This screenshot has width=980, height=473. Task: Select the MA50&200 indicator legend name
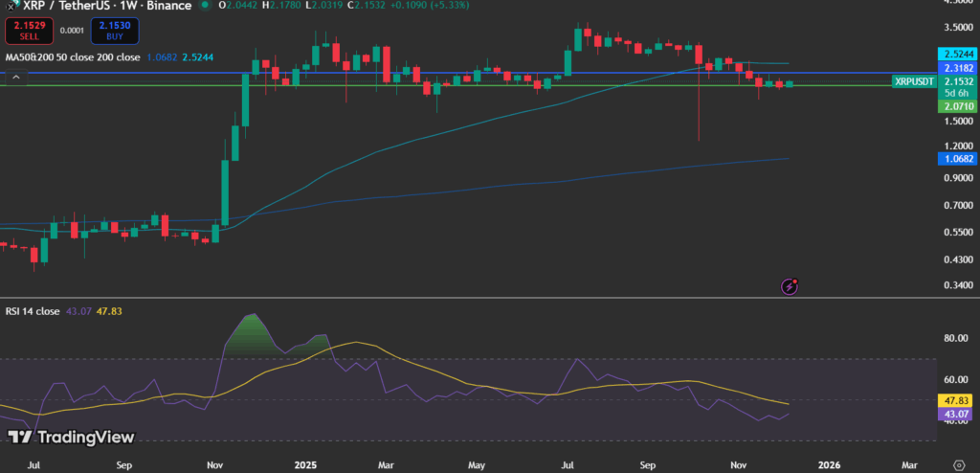75,56
